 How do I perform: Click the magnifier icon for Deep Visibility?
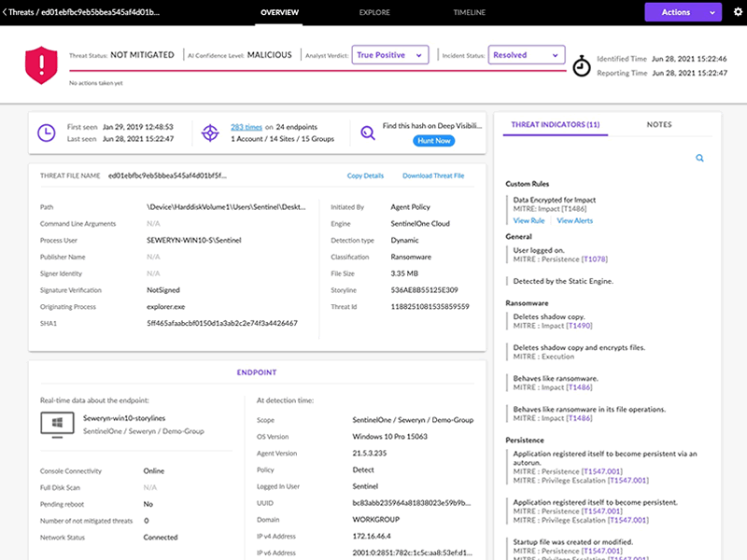tap(367, 133)
